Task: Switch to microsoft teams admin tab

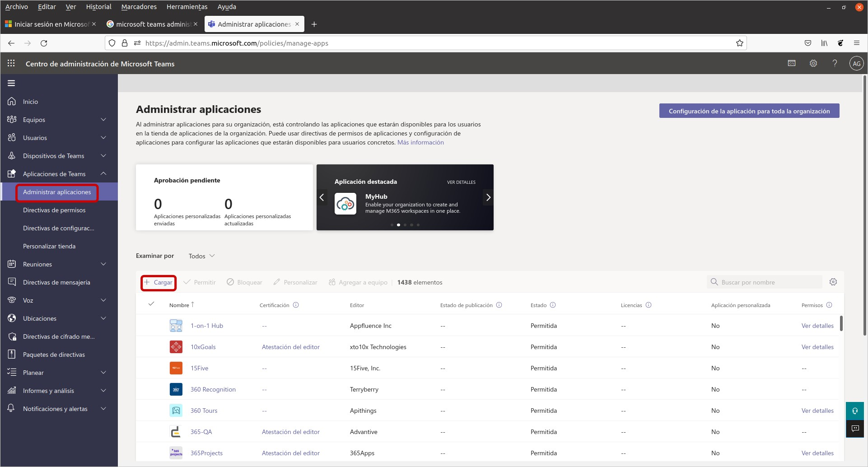Action: tap(153, 24)
